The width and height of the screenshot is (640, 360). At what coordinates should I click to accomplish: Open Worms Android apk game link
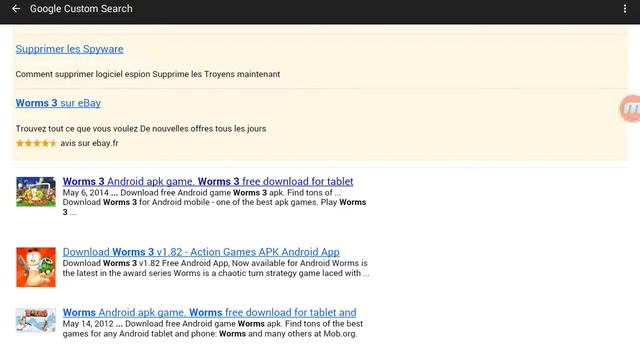click(209, 312)
